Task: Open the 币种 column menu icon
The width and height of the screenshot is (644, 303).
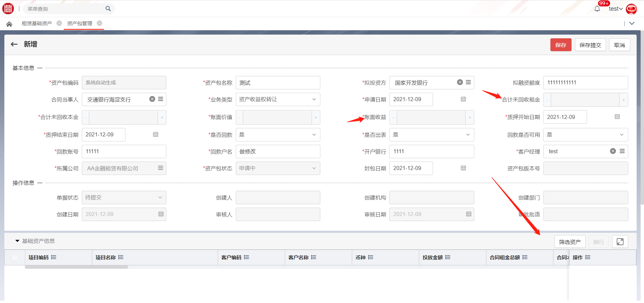Action: (x=371, y=257)
